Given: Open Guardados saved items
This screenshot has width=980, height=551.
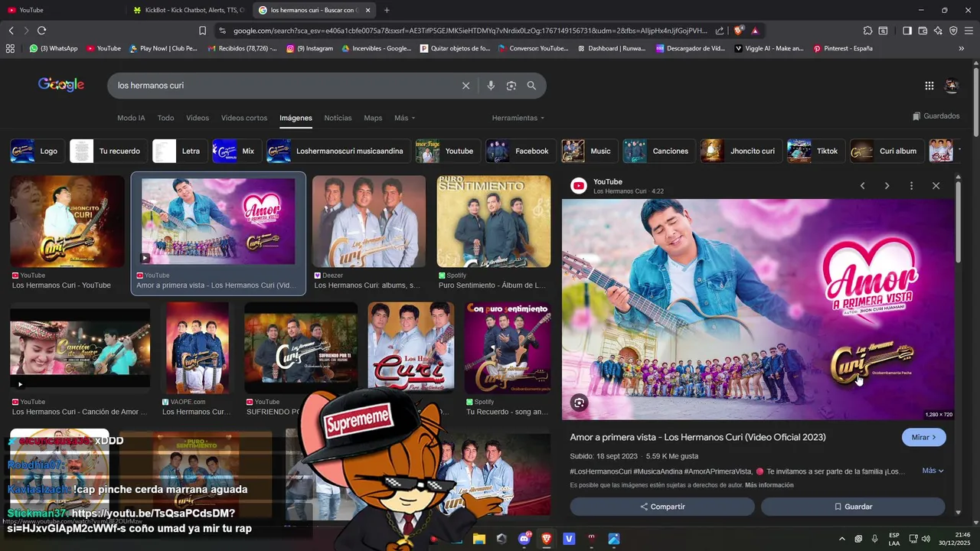Looking at the screenshot, I should pos(936,116).
